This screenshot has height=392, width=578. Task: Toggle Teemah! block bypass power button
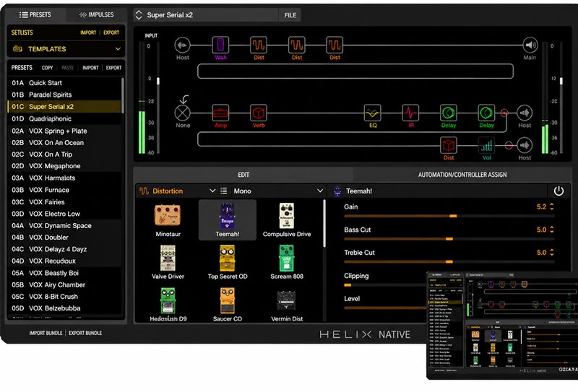click(x=558, y=191)
